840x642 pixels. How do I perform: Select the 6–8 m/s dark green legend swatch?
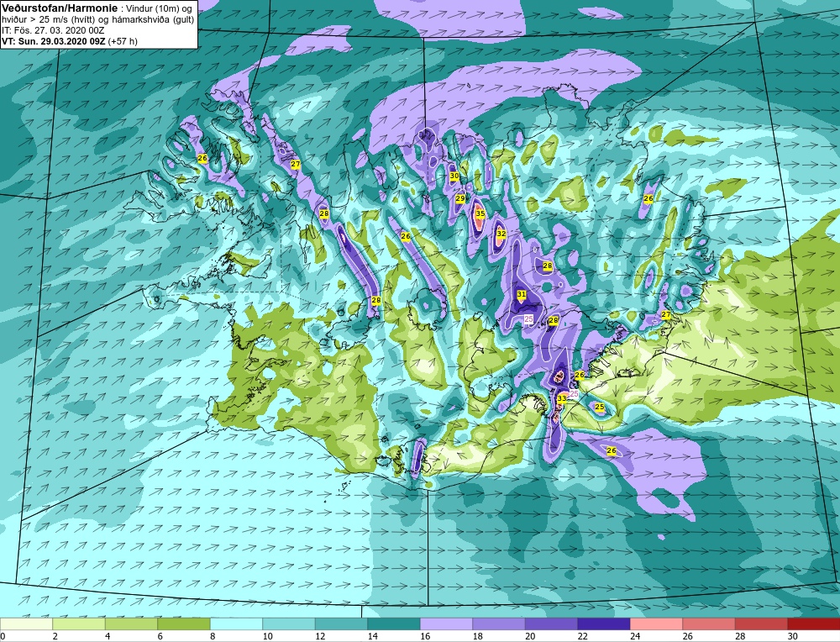[x=184, y=624]
